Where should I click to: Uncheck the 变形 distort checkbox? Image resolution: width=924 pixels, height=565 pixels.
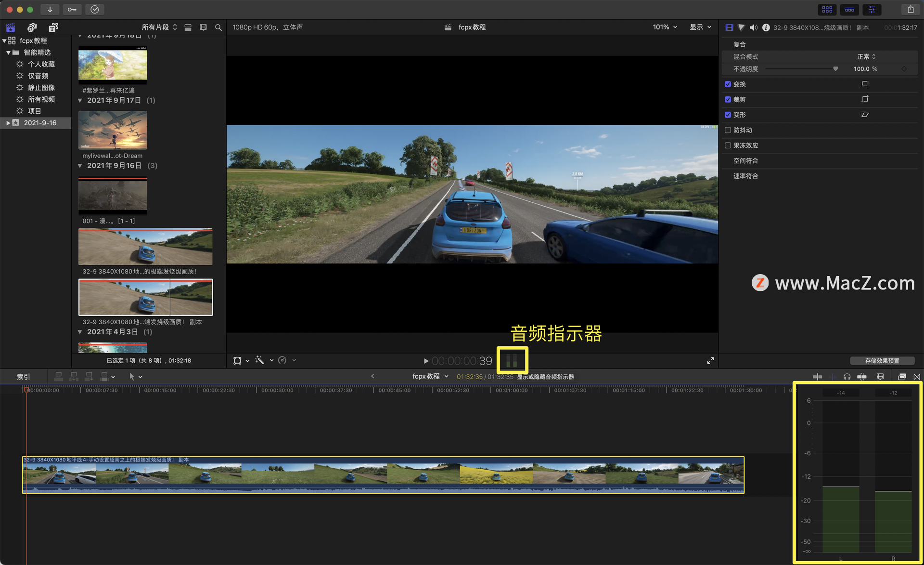[x=728, y=115]
